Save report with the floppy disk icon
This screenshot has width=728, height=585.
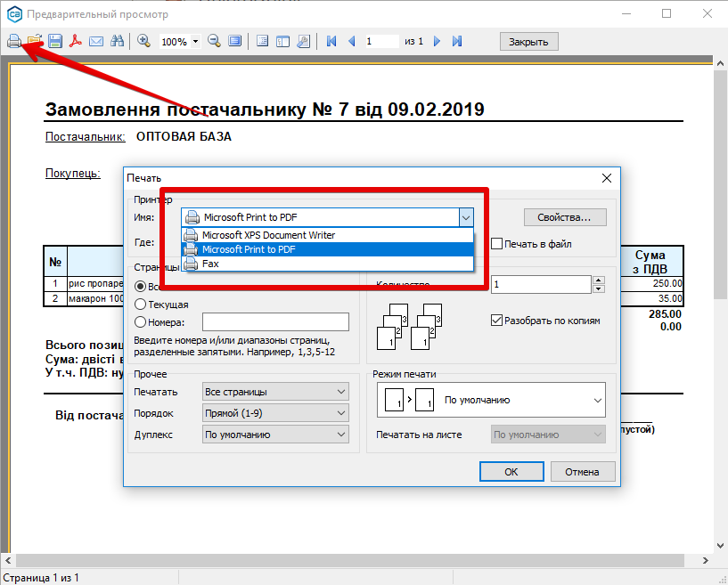pyautogui.click(x=54, y=41)
